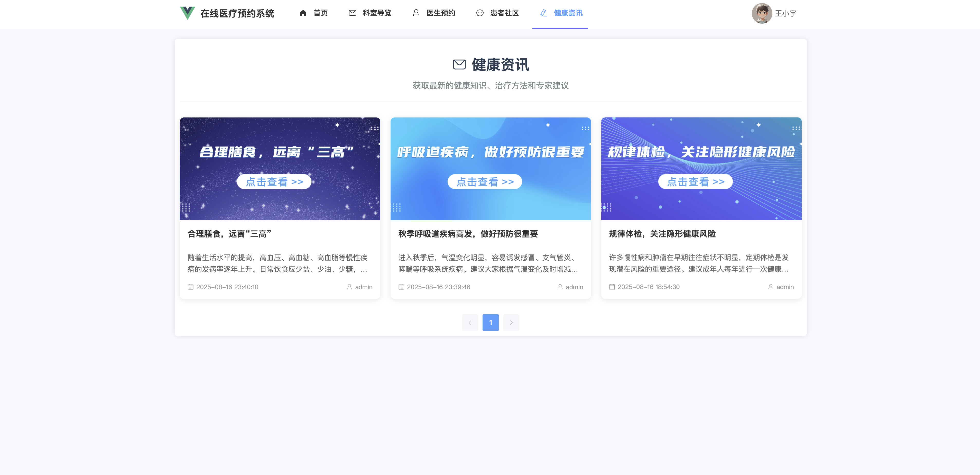Click the 王小宇 user avatar

point(762,13)
